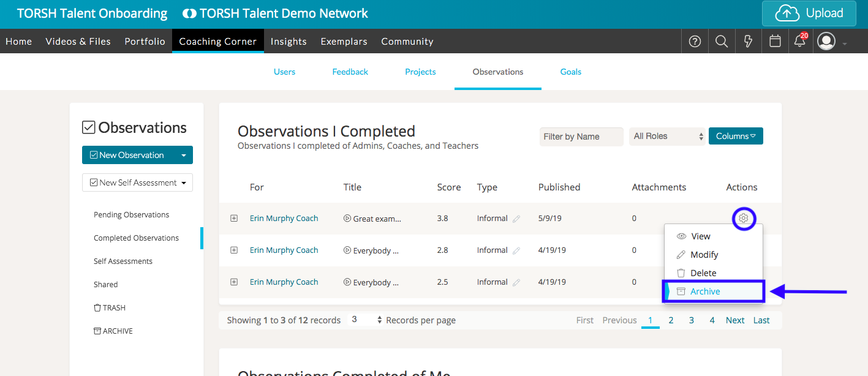Click the user profile avatar icon
Screen dimensions: 868x376
[x=826, y=41]
